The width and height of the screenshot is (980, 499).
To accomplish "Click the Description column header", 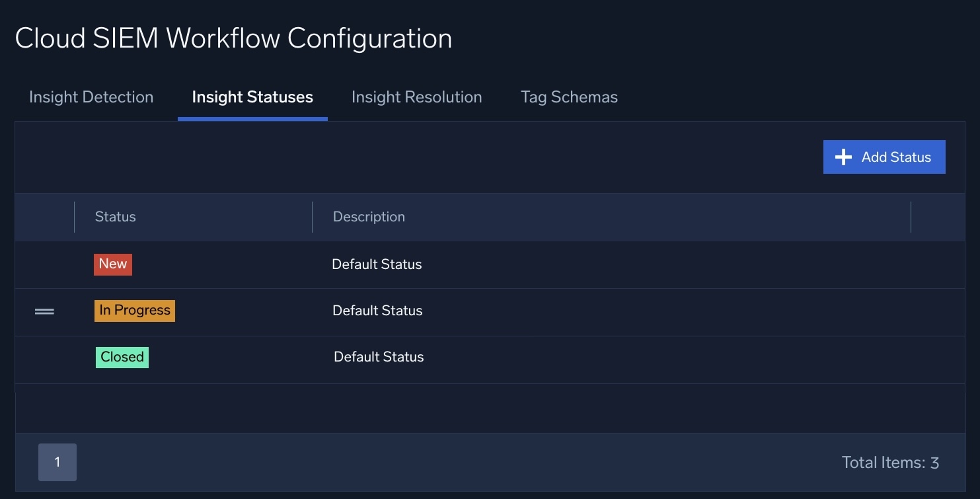I will click(369, 217).
